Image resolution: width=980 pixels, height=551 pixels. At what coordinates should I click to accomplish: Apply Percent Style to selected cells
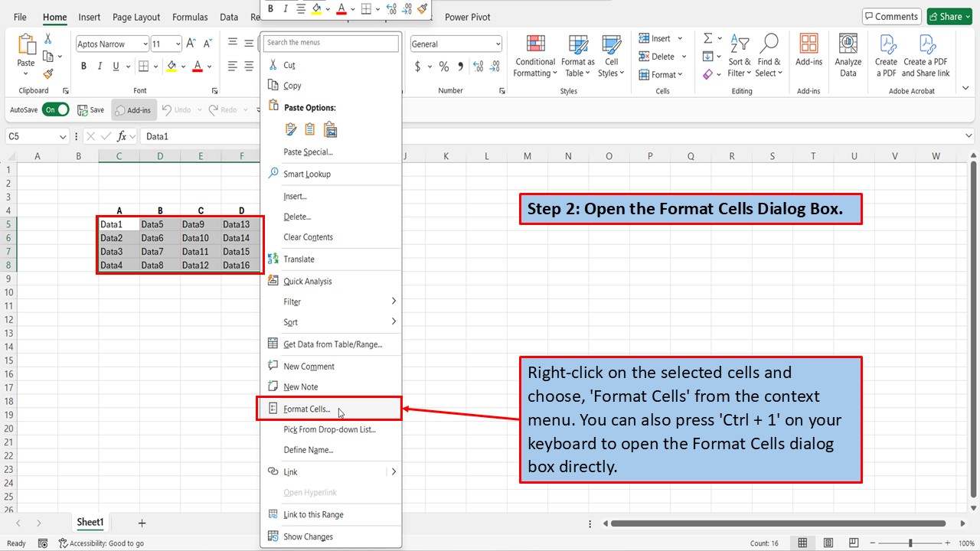pyautogui.click(x=443, y=67)
